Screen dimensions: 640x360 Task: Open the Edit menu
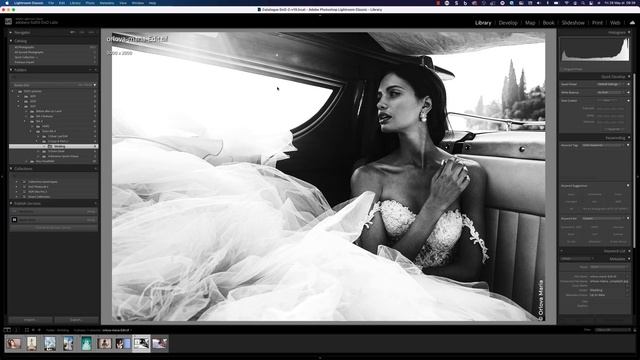pos(62,3)
